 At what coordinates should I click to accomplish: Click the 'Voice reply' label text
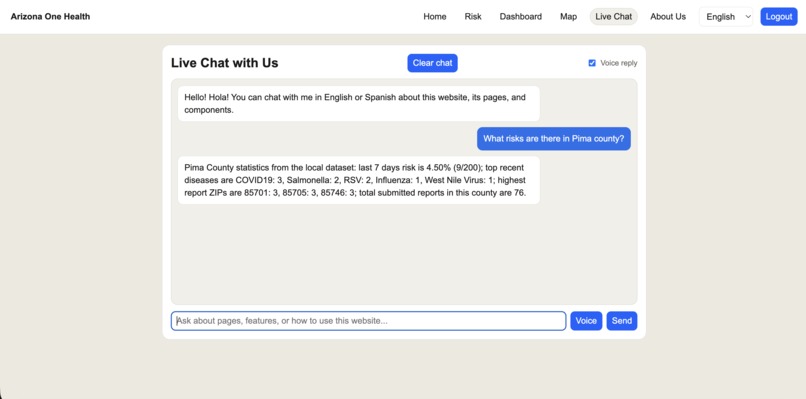618,63
